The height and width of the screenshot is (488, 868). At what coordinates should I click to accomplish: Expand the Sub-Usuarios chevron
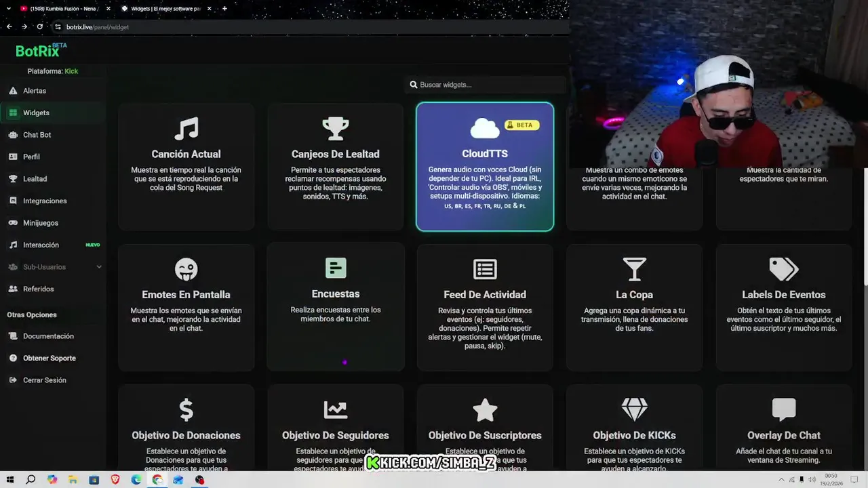[x=99, y=267]
